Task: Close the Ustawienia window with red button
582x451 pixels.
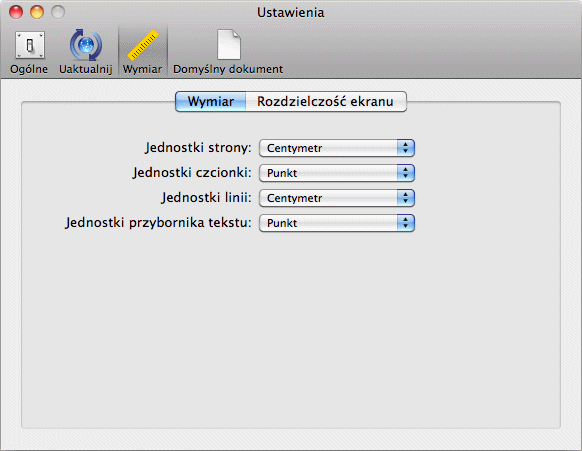Action: point(16,12)
